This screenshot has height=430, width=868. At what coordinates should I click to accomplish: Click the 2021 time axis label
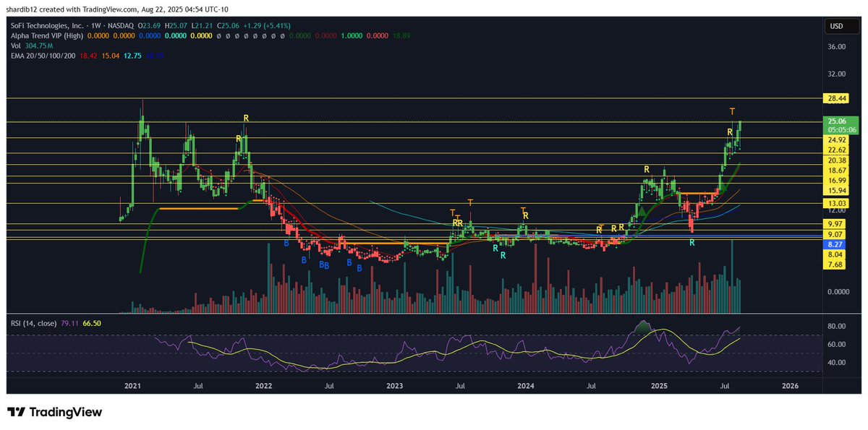132,387
